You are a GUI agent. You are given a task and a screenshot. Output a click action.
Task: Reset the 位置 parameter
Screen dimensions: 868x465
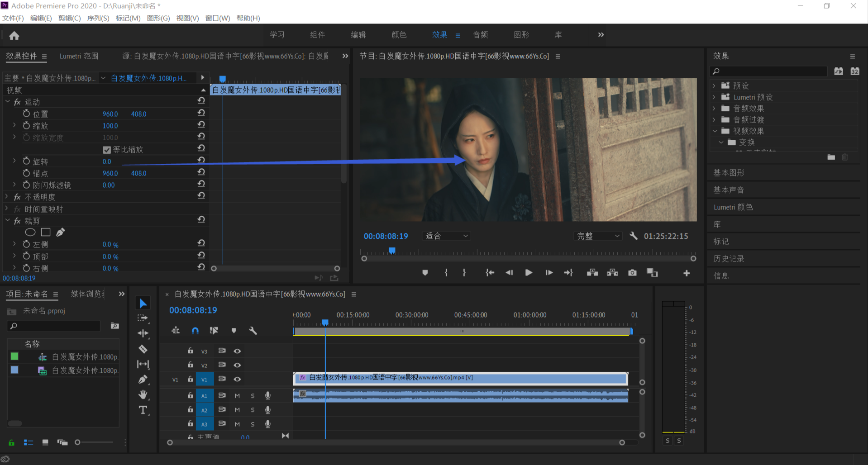click(201, 113)
